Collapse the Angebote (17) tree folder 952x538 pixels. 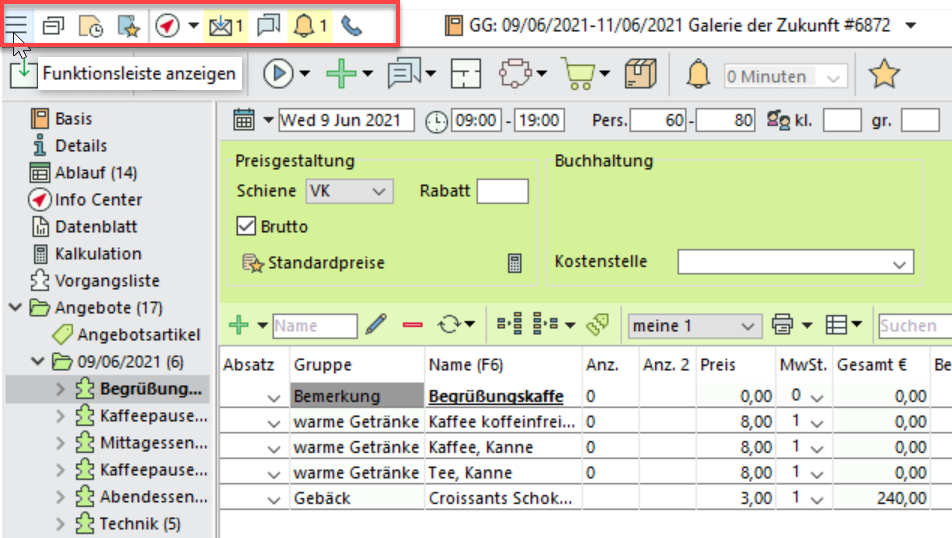tap(16, 308)
